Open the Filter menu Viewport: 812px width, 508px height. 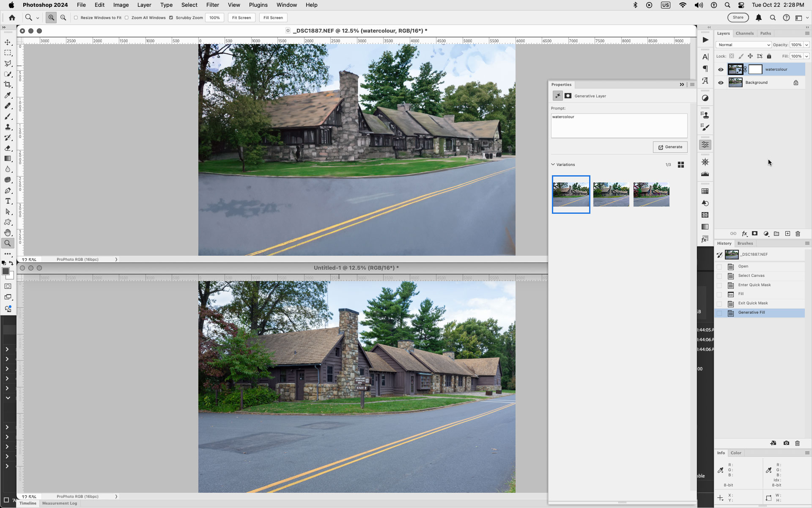[212, 5]
